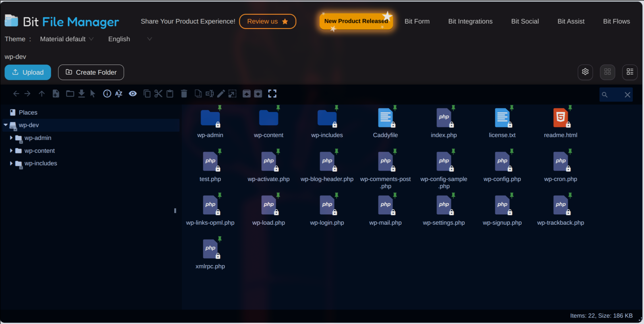The height and width of the screenshot is (324, 644).
Task: Expand the wp-content tree folder arrow
Action: (x=11, y=151)
